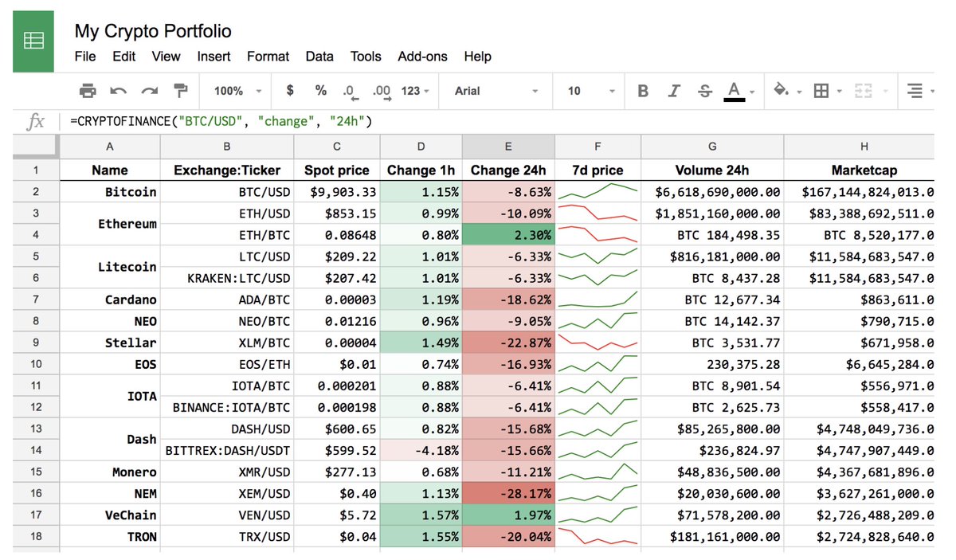Select the row 9 header

(x=36, y=343)
